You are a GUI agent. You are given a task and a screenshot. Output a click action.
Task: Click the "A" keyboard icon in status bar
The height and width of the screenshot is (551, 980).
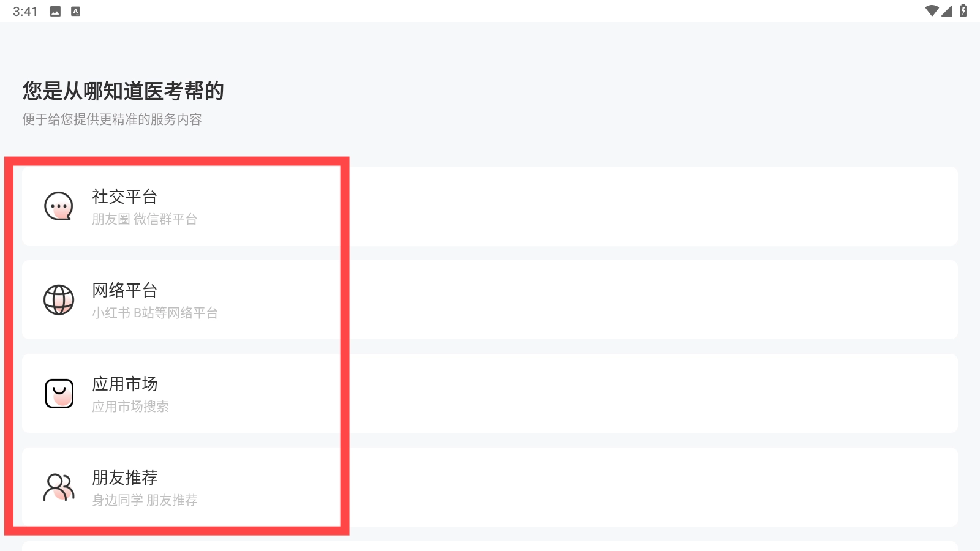tap(75, 12)
